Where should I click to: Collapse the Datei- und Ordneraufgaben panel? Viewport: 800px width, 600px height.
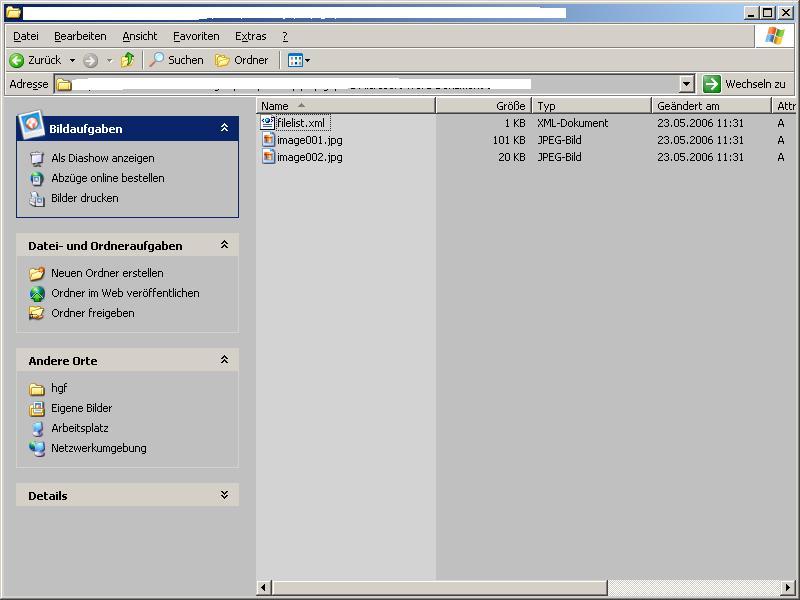224,245
